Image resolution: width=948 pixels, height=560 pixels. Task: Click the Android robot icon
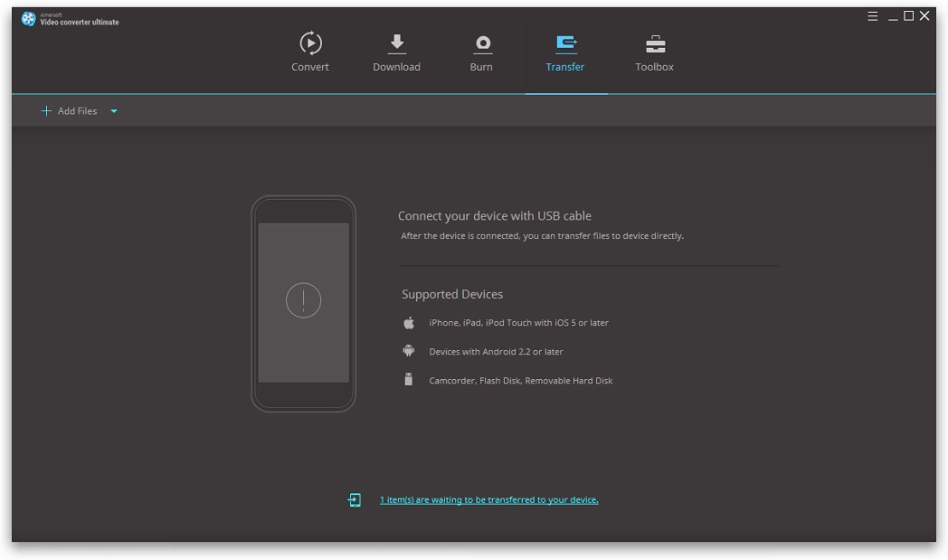pyautogui.click(x=408, y=351)
